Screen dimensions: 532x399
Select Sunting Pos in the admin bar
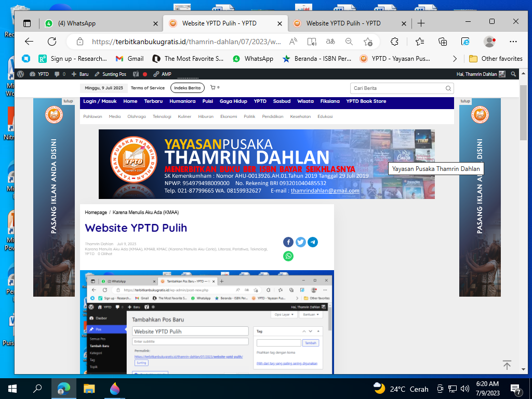tap(110, 74)
